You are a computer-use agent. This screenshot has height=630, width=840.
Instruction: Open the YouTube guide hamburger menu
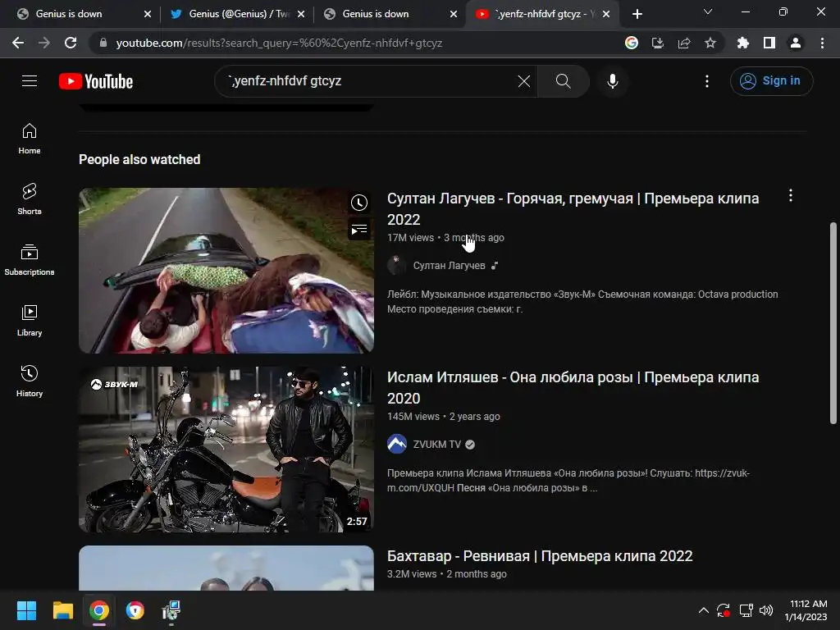[x=30, y=81]
